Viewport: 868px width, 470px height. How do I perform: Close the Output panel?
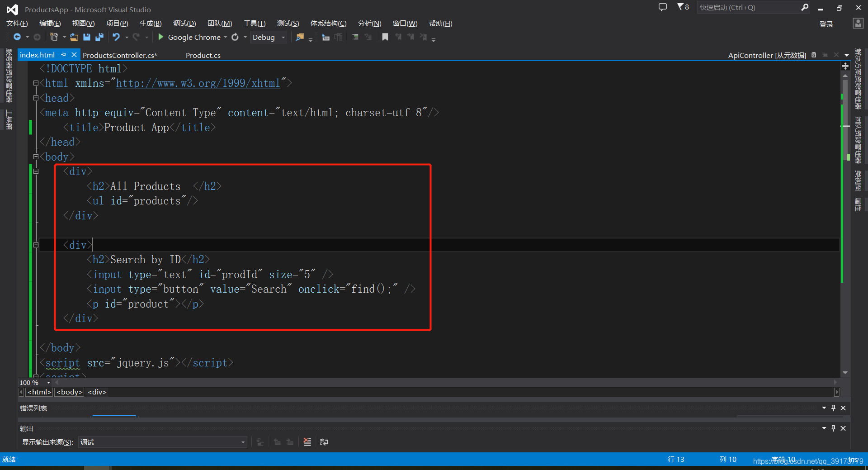click(843, 428)
